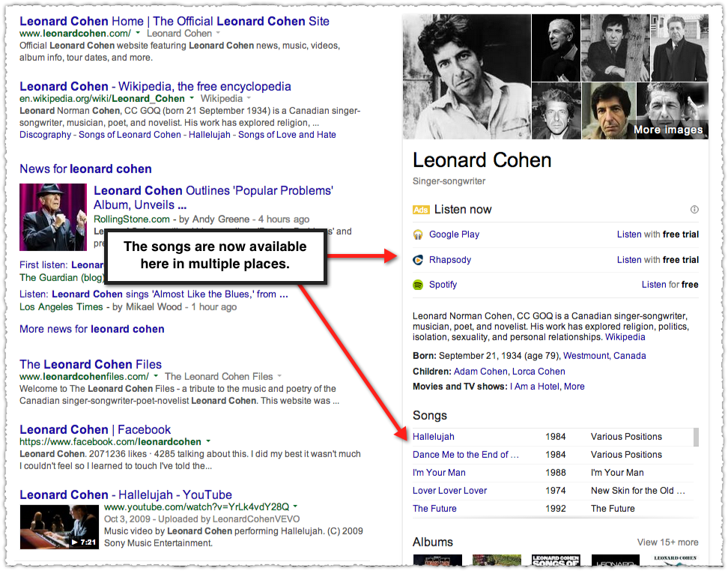Open Google Play listen link
This screenshot has height=571, width=728.
454,235
